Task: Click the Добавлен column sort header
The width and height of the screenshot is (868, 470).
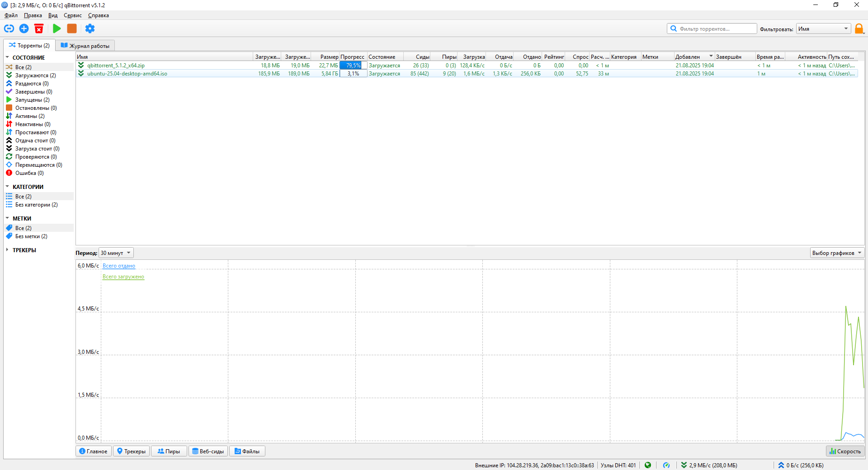Action: point(693,57)
